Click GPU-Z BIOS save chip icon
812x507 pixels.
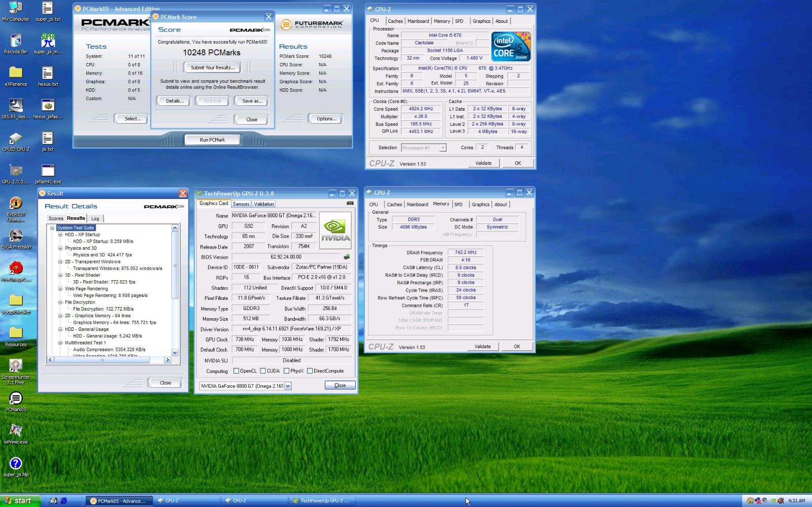347,257
